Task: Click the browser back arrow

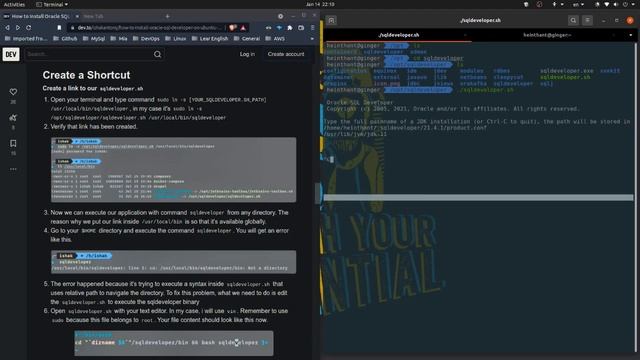Action: coord(7,27)
